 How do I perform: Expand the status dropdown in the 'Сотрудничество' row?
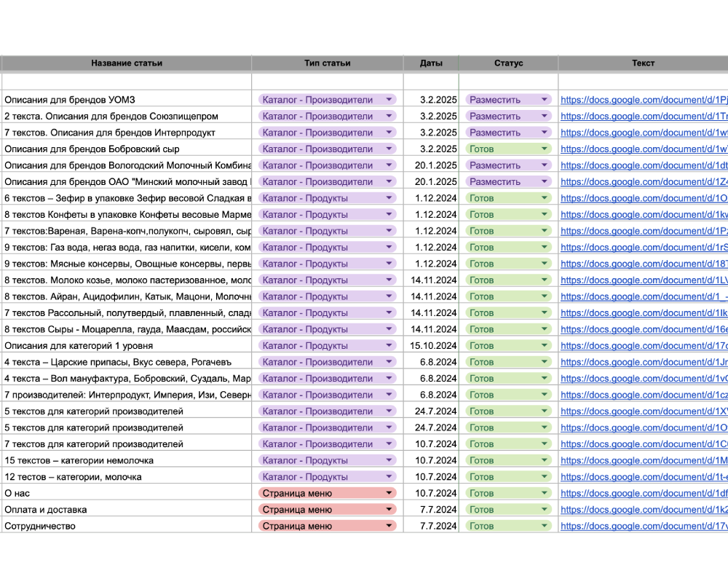click(x=545, y=526)
